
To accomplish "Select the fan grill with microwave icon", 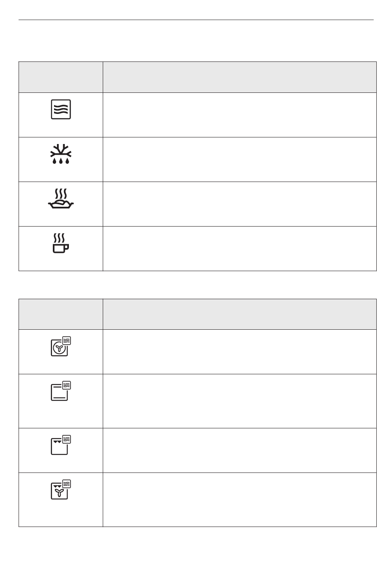I will pos(61,489).
